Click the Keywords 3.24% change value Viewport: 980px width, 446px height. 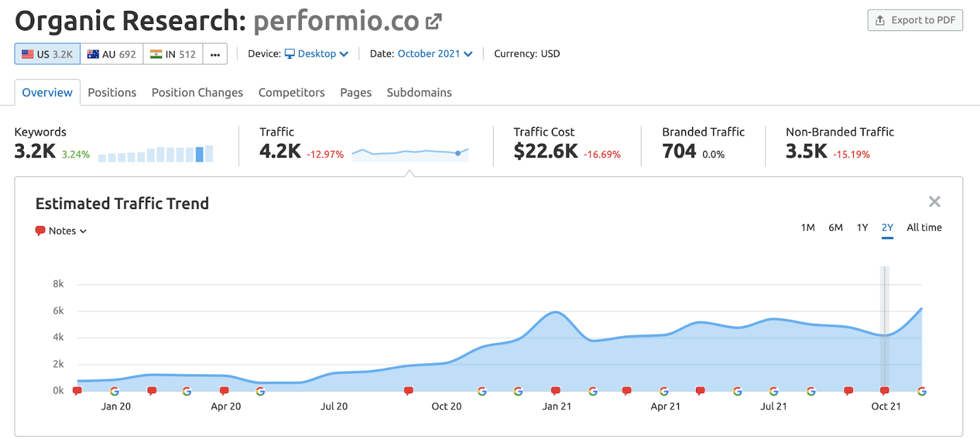(76, 154)
